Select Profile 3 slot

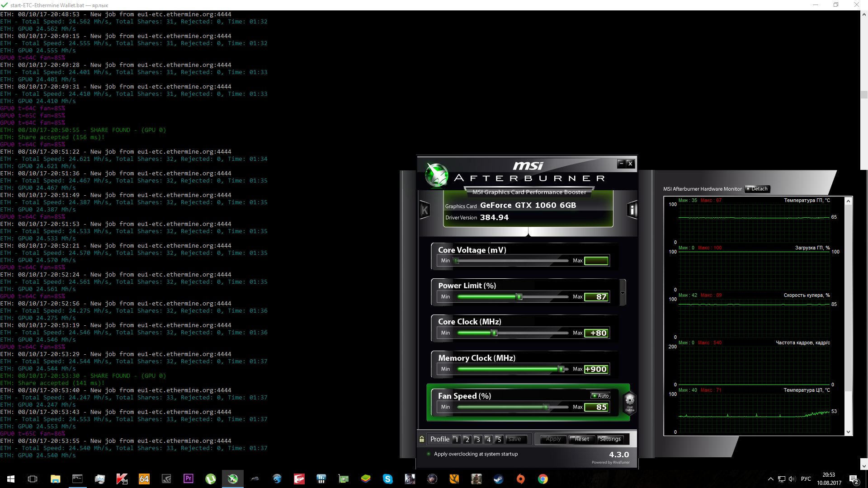coord(478,439)
